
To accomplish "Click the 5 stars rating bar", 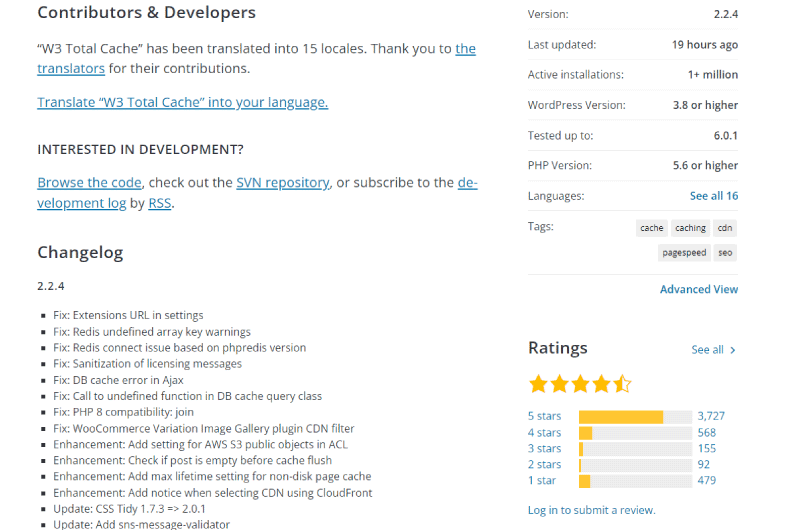I will (x=635, y=417).
